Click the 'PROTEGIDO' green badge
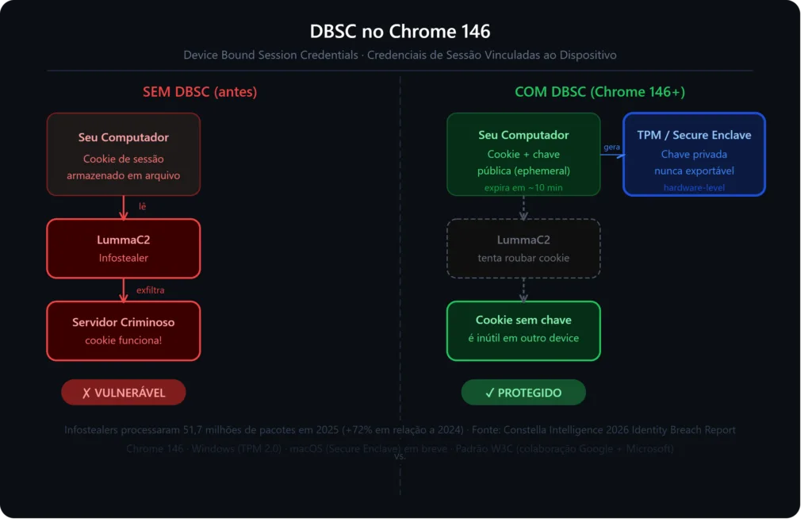Viewport: 812px width, 530px height. 523,393
